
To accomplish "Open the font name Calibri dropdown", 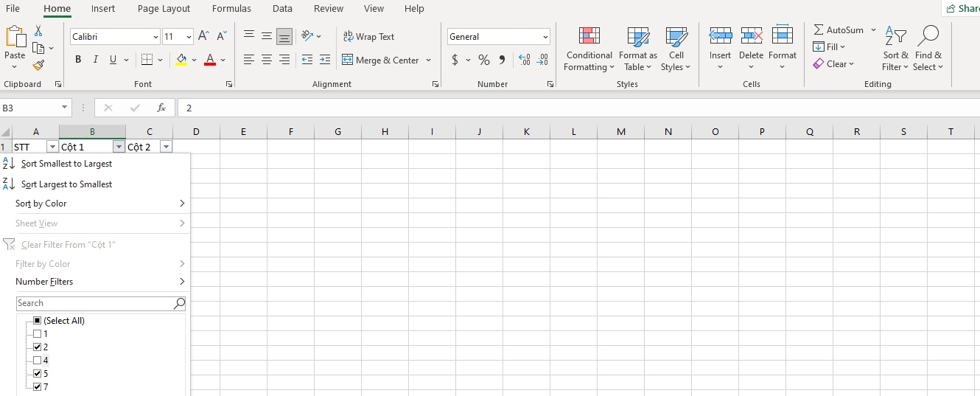I will coord(155,37).
